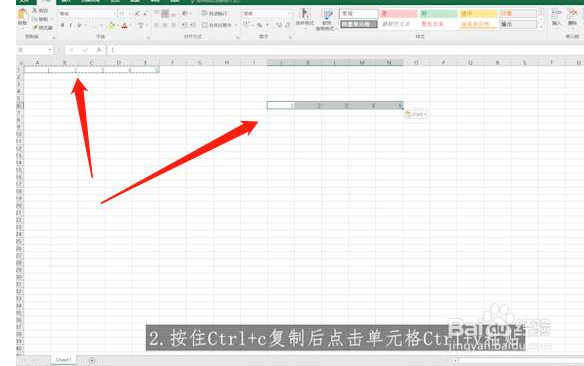584x366 pixels.
Task: Toggle Wrap Text (自动换行)
Action: pyautogui.click(x=214, y=14)
